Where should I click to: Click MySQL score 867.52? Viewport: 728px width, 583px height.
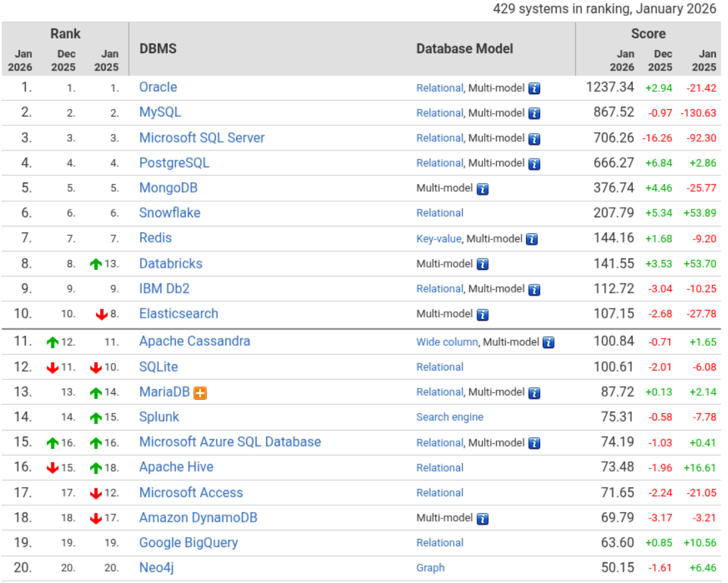[x=614, y=113]
